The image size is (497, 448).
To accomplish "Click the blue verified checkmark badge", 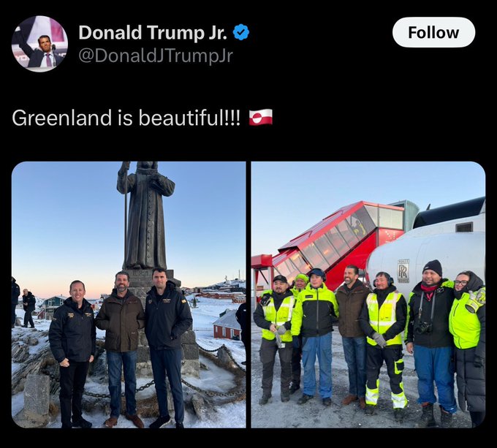I will 241,32.
